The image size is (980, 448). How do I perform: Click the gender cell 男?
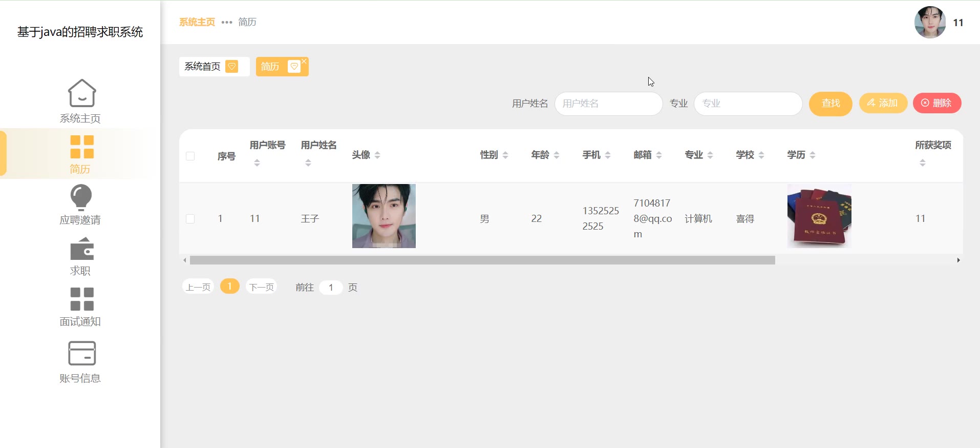pyautogui.click(x=484, y=219)
